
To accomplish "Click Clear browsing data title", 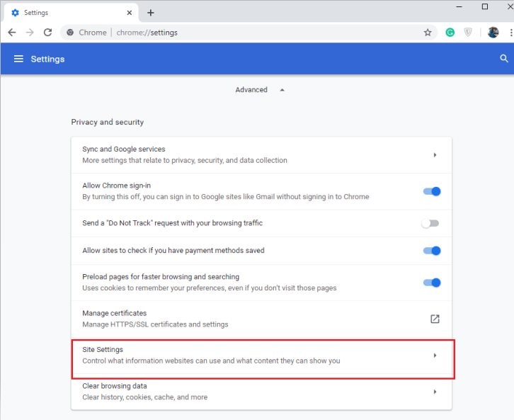I will click(x=115, y=386).
